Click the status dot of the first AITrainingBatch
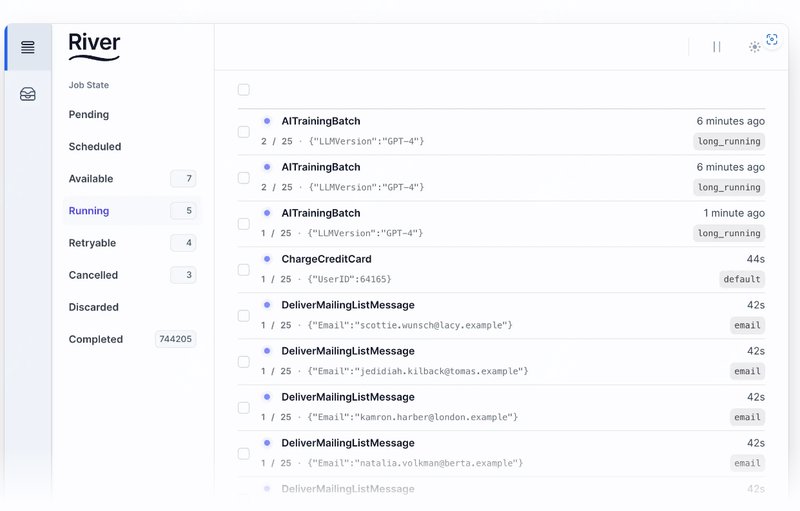 click(x=267, y=121)
